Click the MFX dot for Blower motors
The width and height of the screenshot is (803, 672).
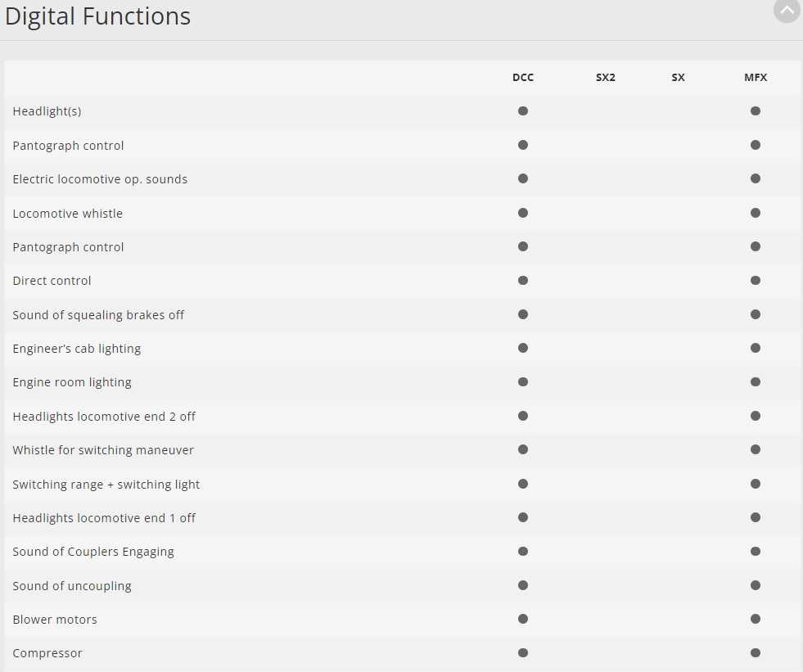[x=756, y=619]
